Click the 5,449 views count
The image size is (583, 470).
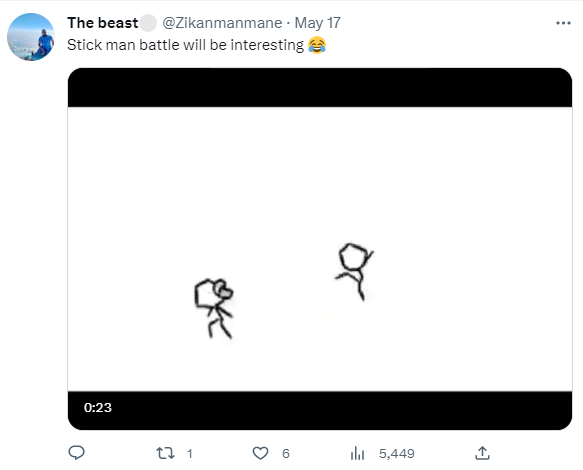397,454
